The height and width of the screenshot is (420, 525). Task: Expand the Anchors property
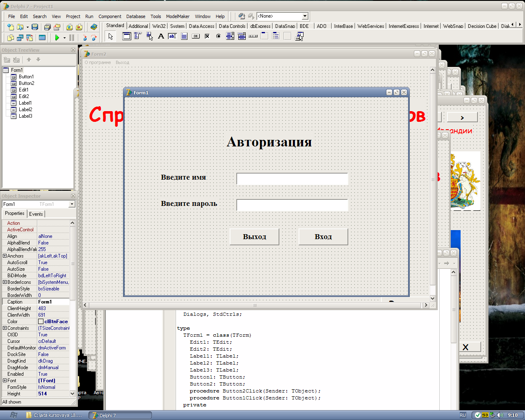(5, 256)
